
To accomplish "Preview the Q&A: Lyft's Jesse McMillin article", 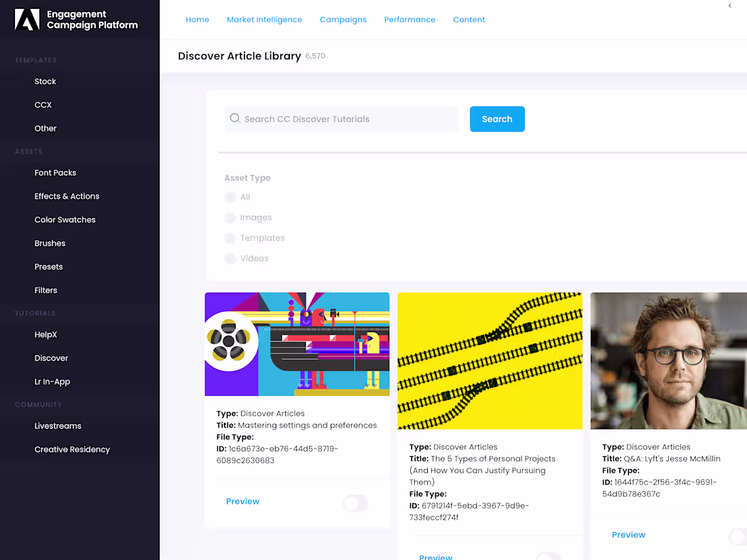I will (x=628, y=534).
